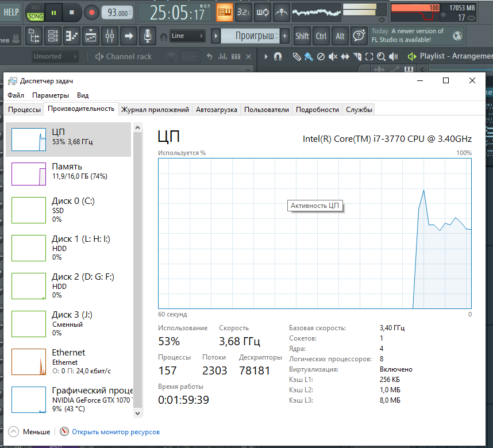Toggle Channel rack graph editor icon
This screenshot has width=493, height=448.
(222, 57)
